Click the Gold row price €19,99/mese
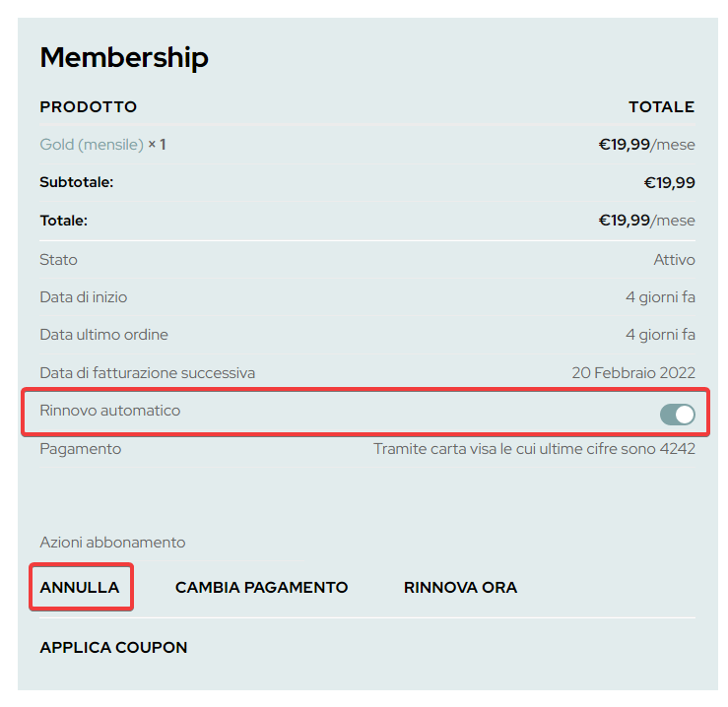 [646, 145]
